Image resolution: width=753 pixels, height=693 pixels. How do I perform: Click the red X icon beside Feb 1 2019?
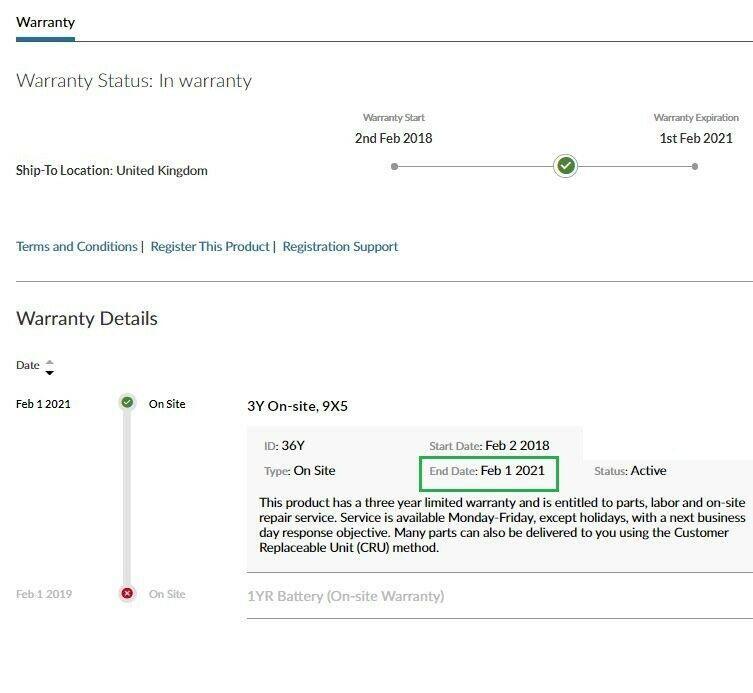pyautogui.click(x=127, y=594)
